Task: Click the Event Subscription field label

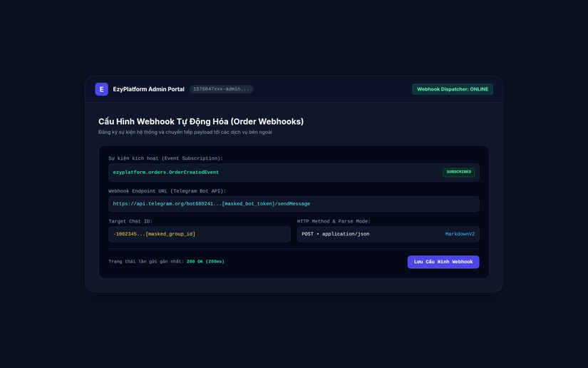Action: [x=166, y=158]
